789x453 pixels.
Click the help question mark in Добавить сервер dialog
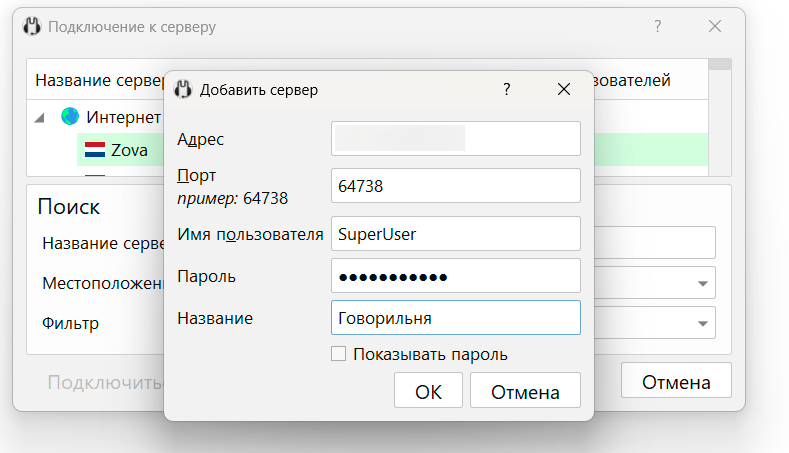point(507,90)
